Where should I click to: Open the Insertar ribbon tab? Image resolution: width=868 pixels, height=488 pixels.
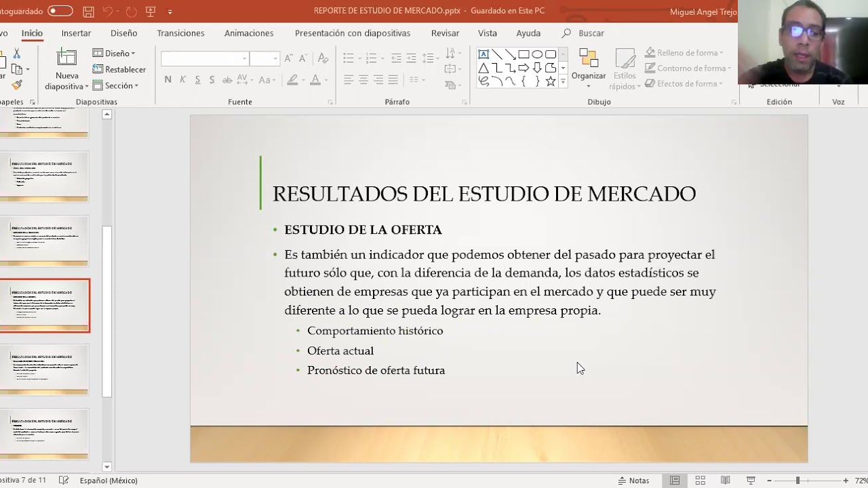(76, 33)
